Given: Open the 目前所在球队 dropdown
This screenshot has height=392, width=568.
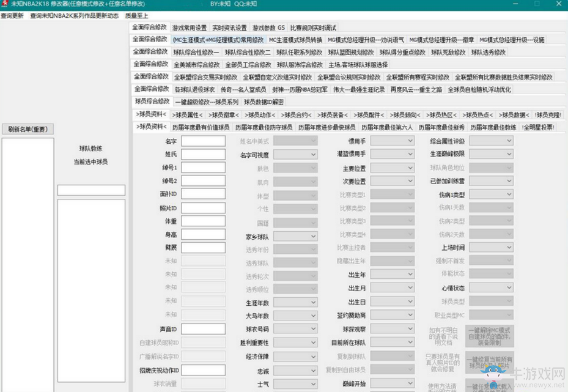Looking at the screenshot, I should point(393,342).
